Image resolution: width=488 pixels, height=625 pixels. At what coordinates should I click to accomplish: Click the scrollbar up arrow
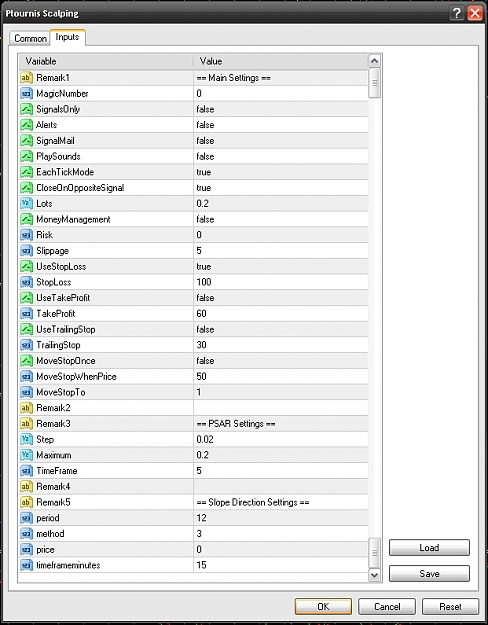point(374,61)
